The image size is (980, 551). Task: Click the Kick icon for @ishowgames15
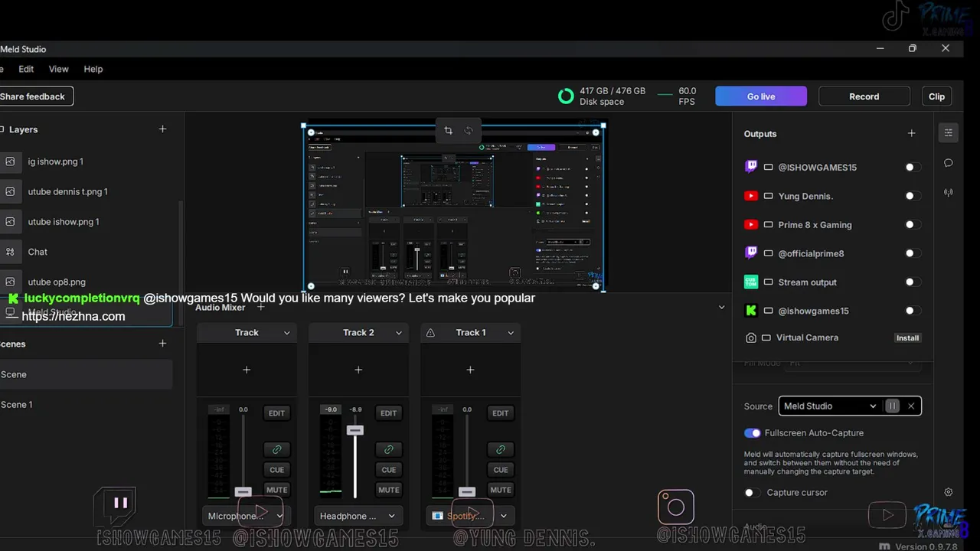pos(751,311)
